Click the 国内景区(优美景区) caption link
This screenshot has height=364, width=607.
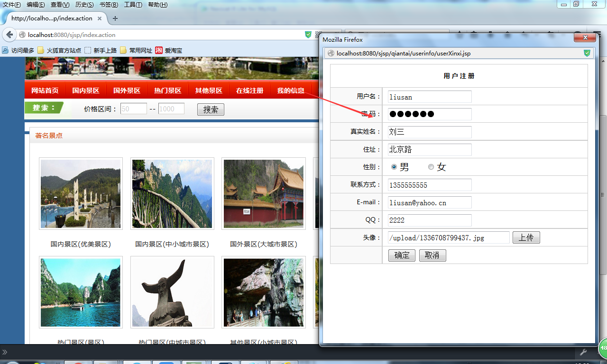click(81, 244)
